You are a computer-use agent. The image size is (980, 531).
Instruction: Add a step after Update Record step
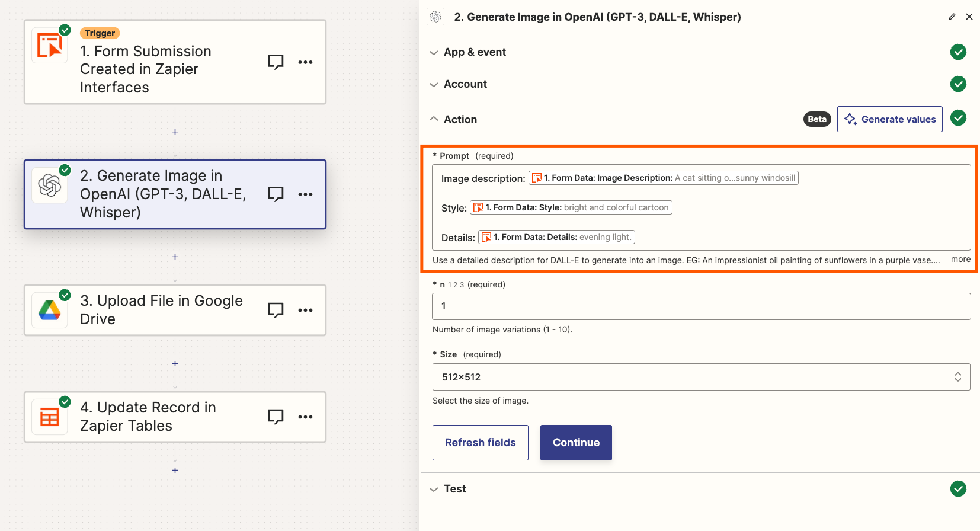(175, 470)
